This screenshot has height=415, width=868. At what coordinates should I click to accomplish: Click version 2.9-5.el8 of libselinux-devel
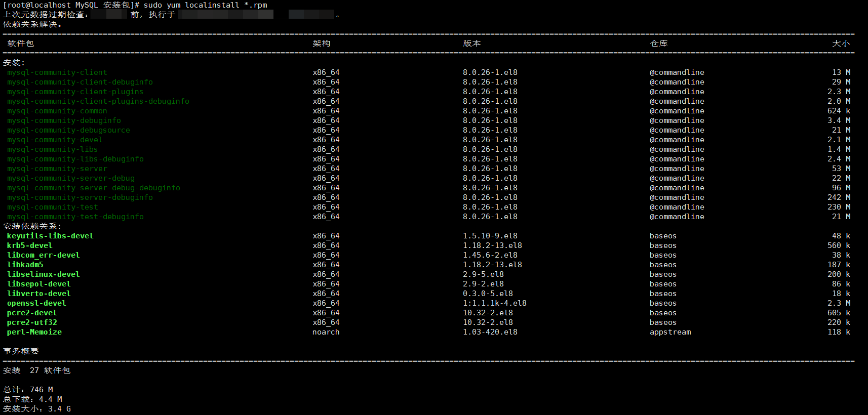coord(483,274)
